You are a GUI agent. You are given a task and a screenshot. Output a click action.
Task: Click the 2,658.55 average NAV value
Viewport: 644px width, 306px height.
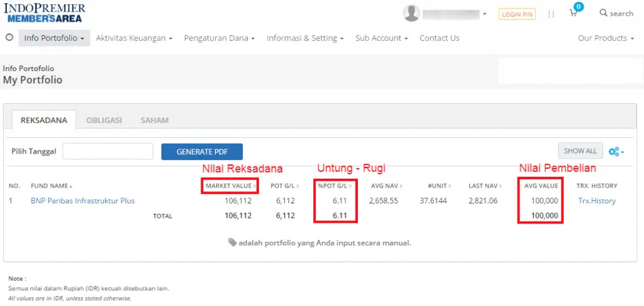click(383, 201)
